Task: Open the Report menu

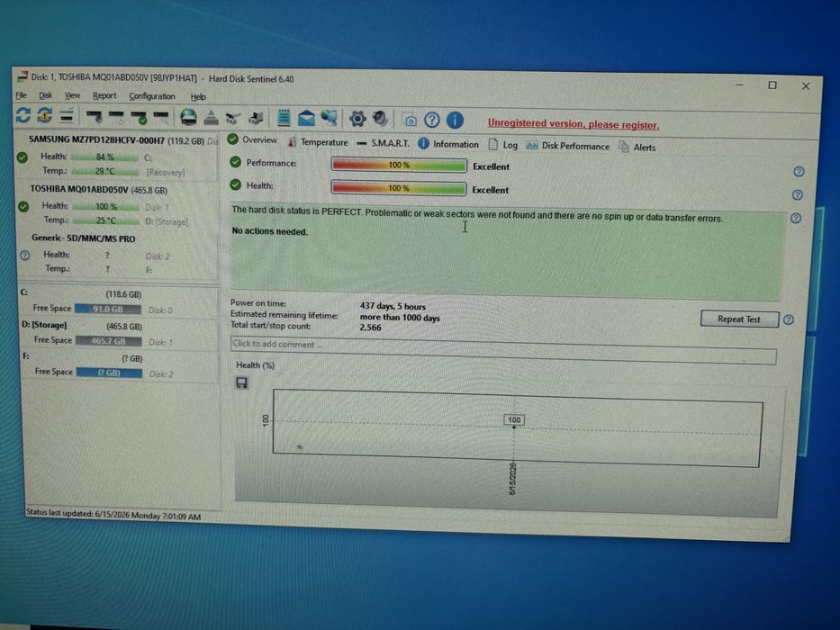Action: coord(104,96)
